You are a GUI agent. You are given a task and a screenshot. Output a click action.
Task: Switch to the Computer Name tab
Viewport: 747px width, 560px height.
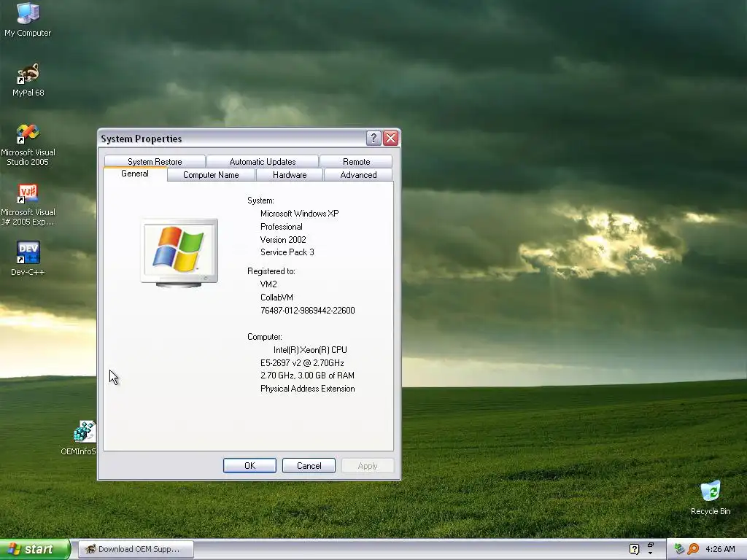211,175
